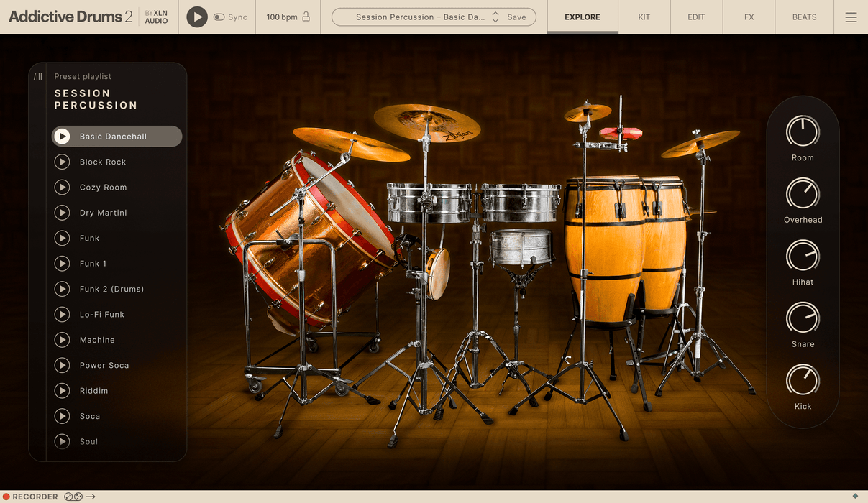
Task: Play the Power Soca preset
Action: pyautogui.click(x=63, y=365)
